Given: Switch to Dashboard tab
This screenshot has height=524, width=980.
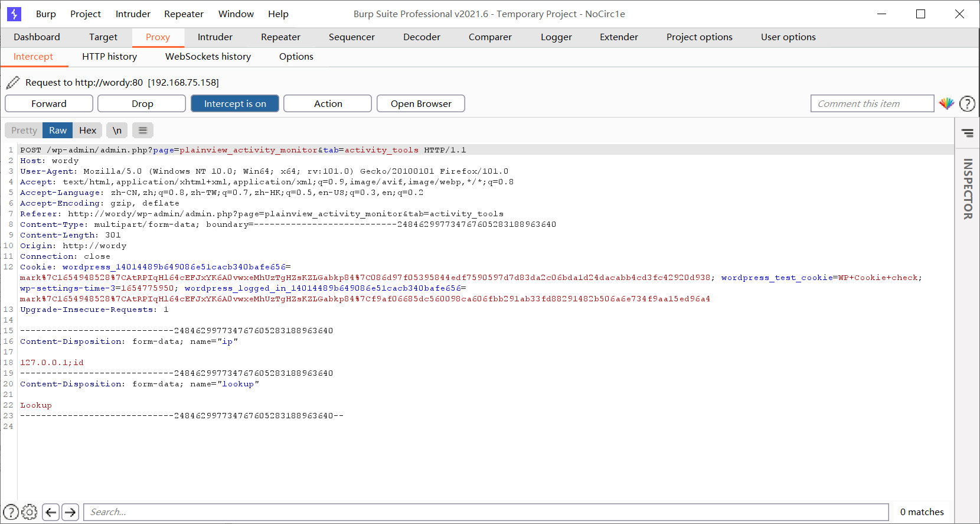Looking at the screenshot, I should pos(37,37).
